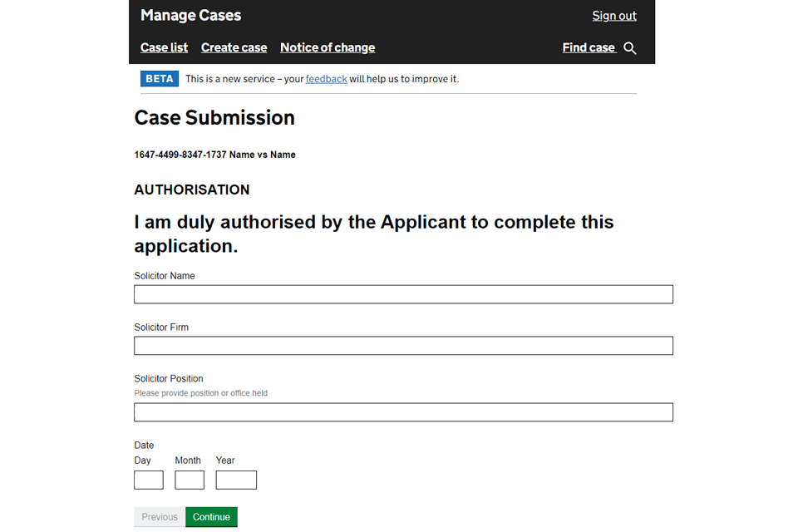Select the Solicitor Position input box
798x532 pixels.
(x=403, y=412)
